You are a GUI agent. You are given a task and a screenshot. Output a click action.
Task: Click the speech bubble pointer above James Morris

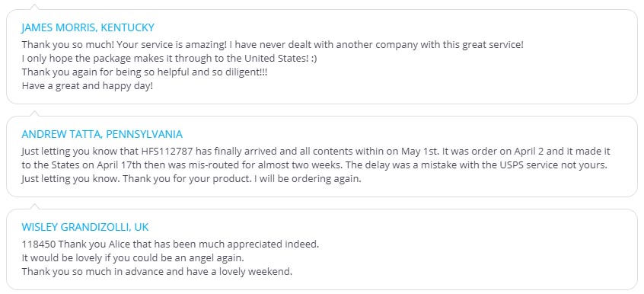[35, 7]
